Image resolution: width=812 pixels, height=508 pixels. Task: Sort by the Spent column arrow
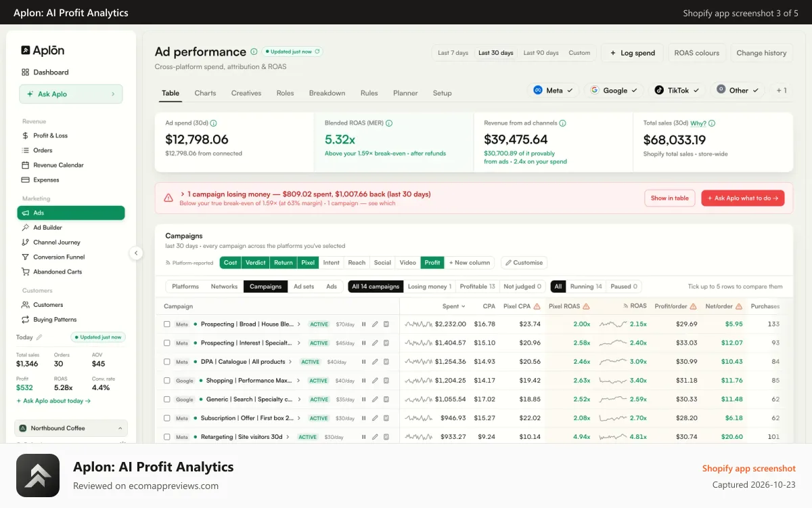coord(464,306)
